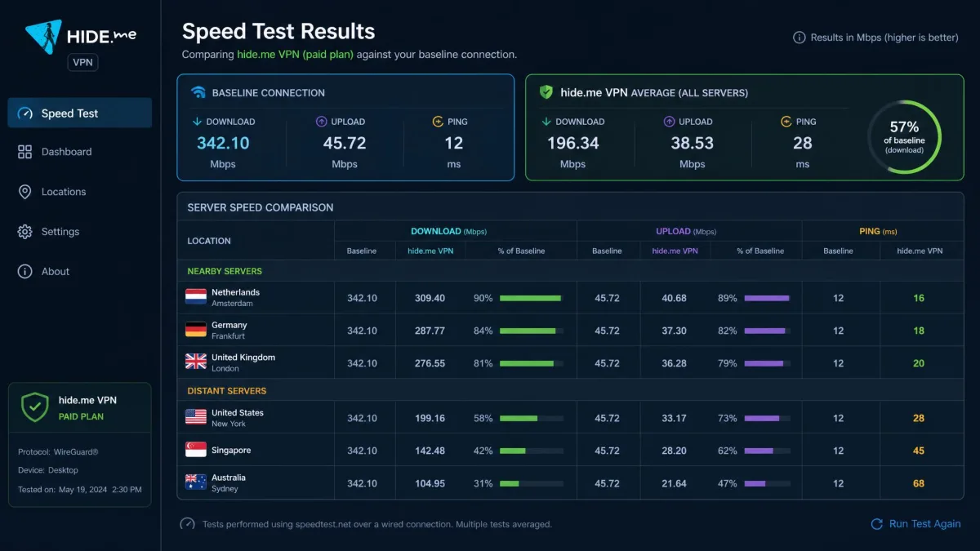Click the Settings gear icon

[x=24, y=232]
